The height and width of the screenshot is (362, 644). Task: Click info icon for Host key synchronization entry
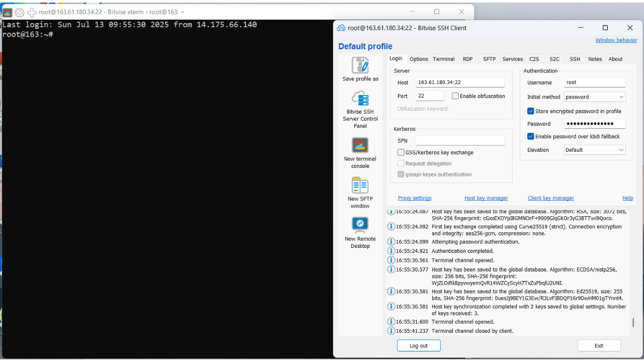391,306
